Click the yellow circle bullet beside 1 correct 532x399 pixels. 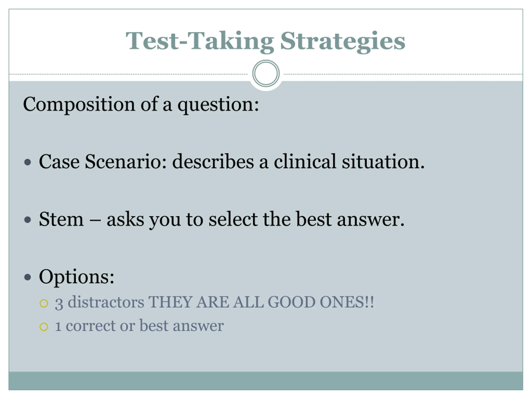coord(44,327)
